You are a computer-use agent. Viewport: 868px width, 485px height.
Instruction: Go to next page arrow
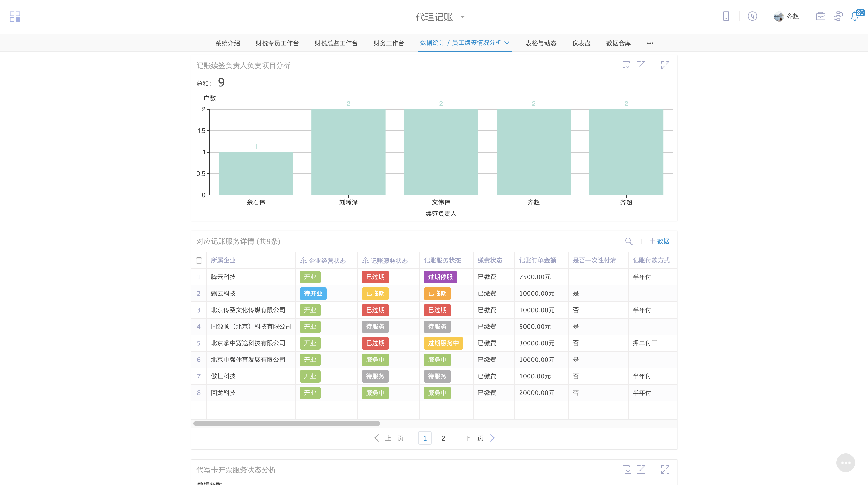pyautogui.click(x=492, y=438)
